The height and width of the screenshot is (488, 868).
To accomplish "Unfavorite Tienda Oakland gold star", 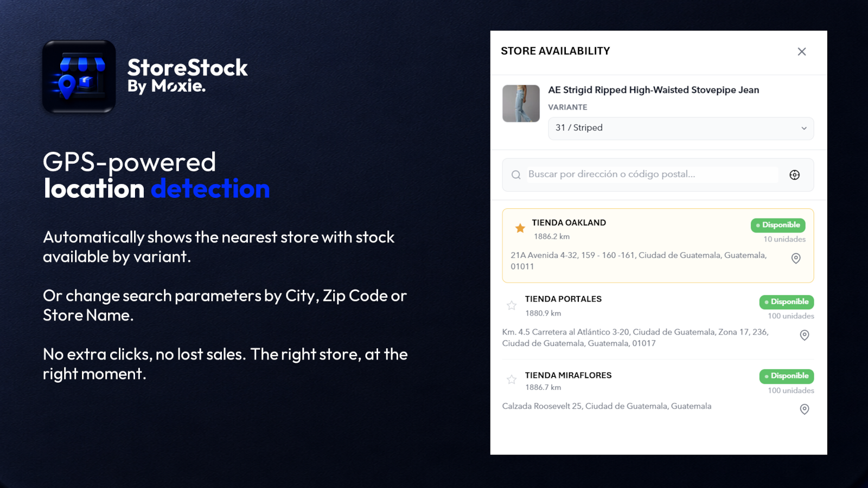I will (x=520, y=228).
